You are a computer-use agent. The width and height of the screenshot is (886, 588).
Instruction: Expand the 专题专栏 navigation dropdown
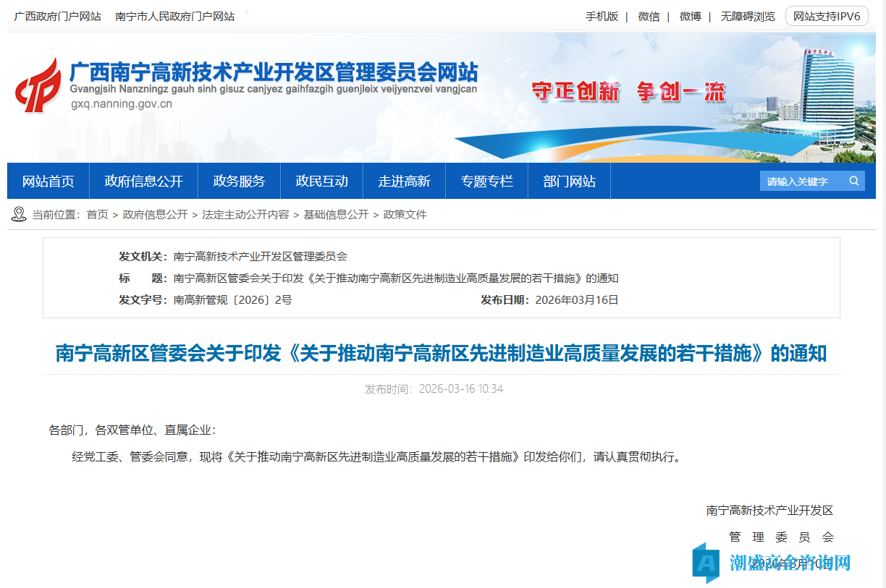[x=486, y=181]
